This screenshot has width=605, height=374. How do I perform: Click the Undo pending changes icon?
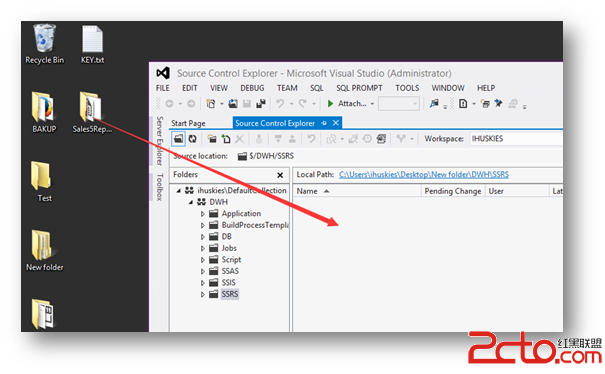point(311,139)
